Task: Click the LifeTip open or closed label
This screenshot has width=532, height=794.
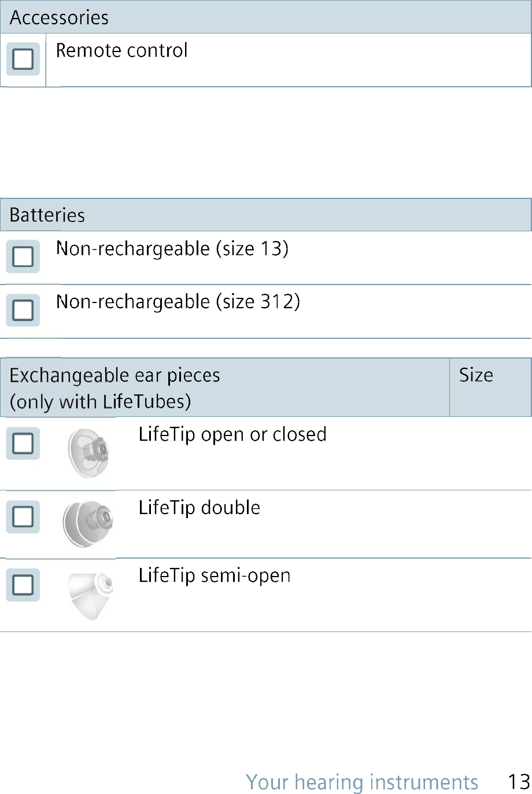Action: click(232, 434)
